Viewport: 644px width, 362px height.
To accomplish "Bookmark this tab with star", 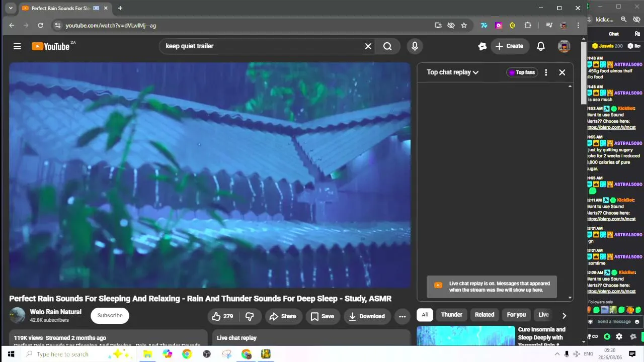I will click(464, 25).
